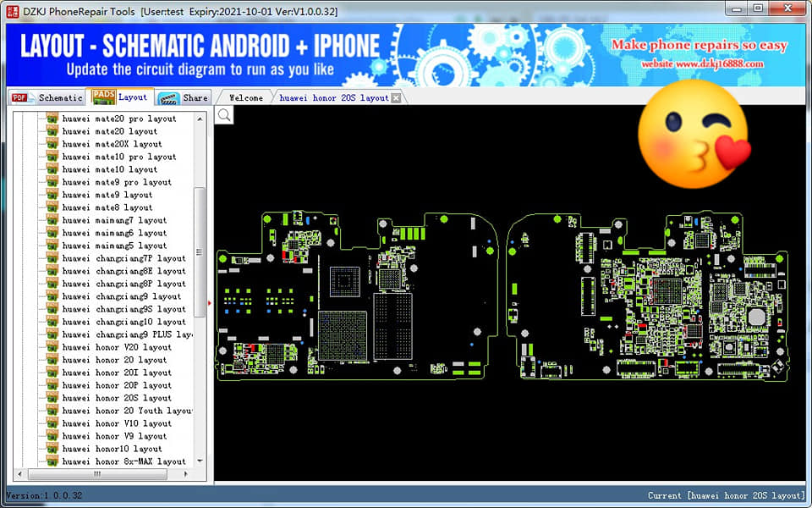Open huawei mate20 pro layout
This screenshot has height=508, width=812.
[119, 119]
